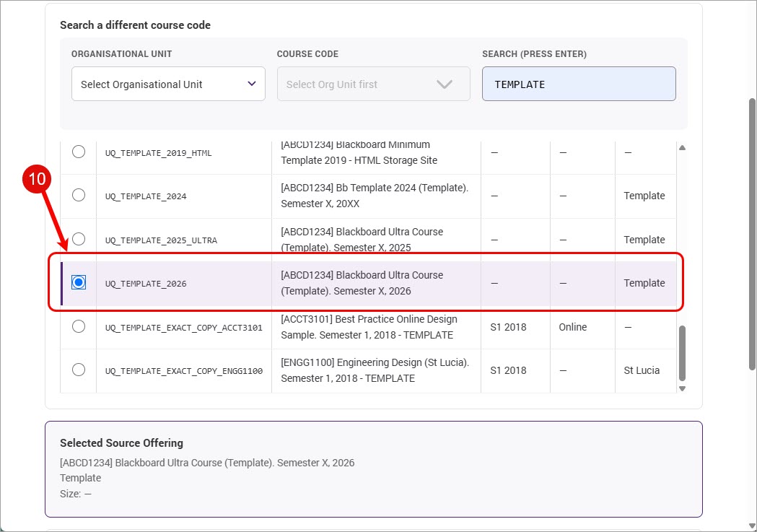Click the results table scroll-up arrow
This screenshot has height=532, width=757.
point(682,148)
